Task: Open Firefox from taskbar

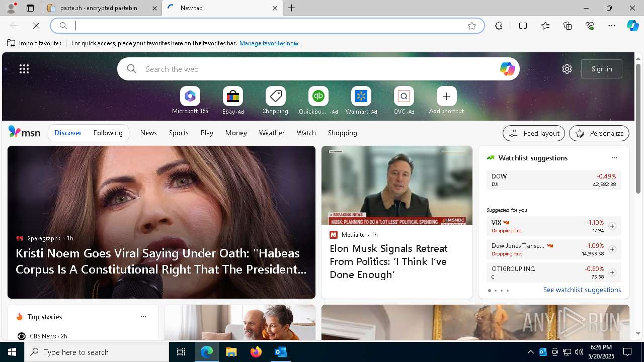Action: point(256,352)
